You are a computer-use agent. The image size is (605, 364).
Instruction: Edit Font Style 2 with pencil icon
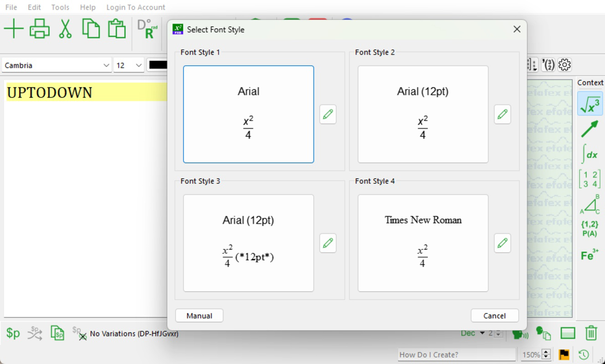click(x=502, y=115)
